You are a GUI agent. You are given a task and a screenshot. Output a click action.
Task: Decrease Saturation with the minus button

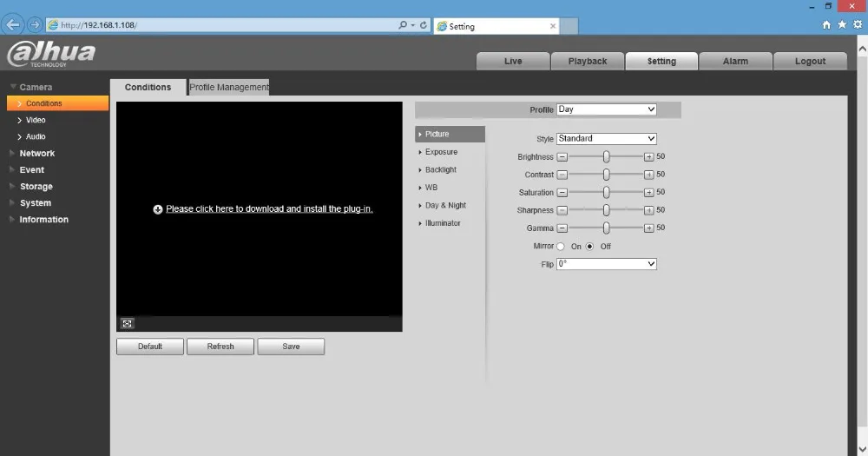(x=562, y=192)
